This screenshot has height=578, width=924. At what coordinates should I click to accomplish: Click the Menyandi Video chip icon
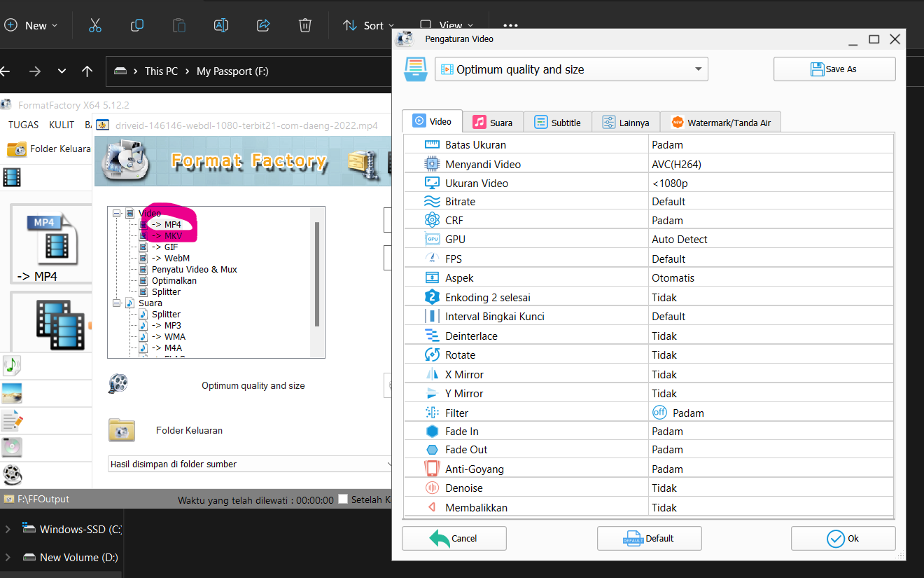[x=433, y=164]
